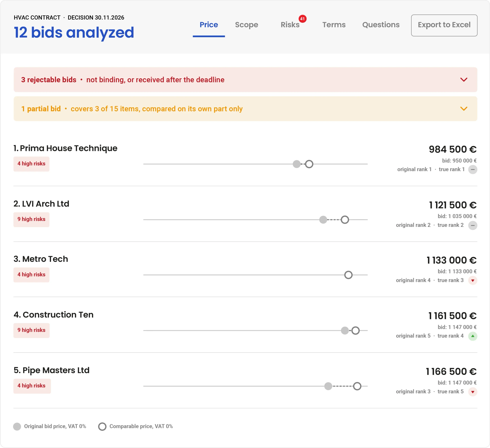Click the red 41 risks notification badge
The image size is (490, 448).
coord(302,19)
